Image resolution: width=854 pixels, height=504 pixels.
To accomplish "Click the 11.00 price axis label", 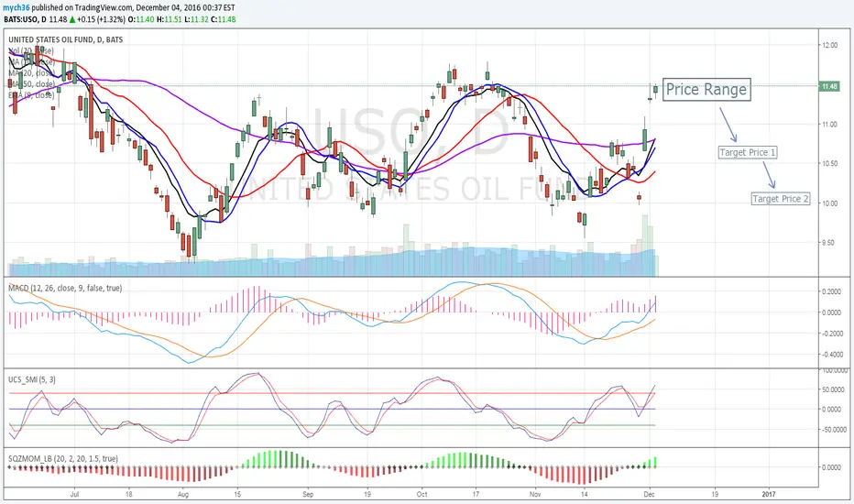I will coord(829,125).
